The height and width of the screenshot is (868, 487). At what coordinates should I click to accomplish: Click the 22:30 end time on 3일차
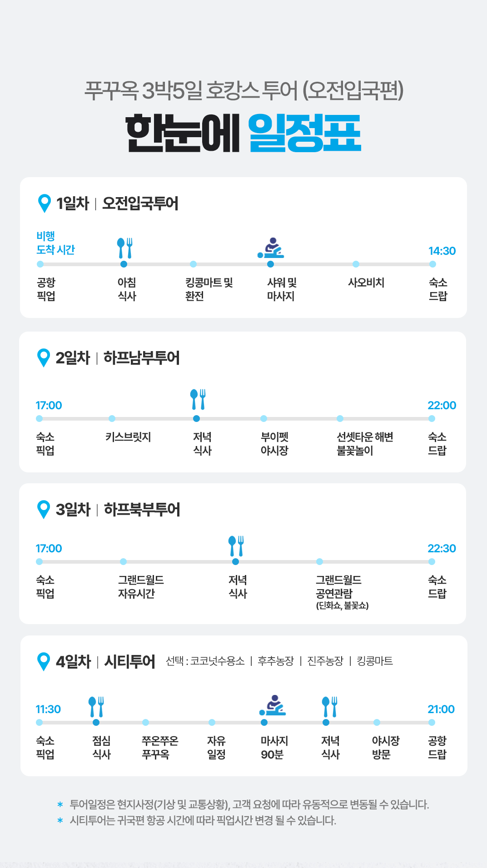(441, 549)
